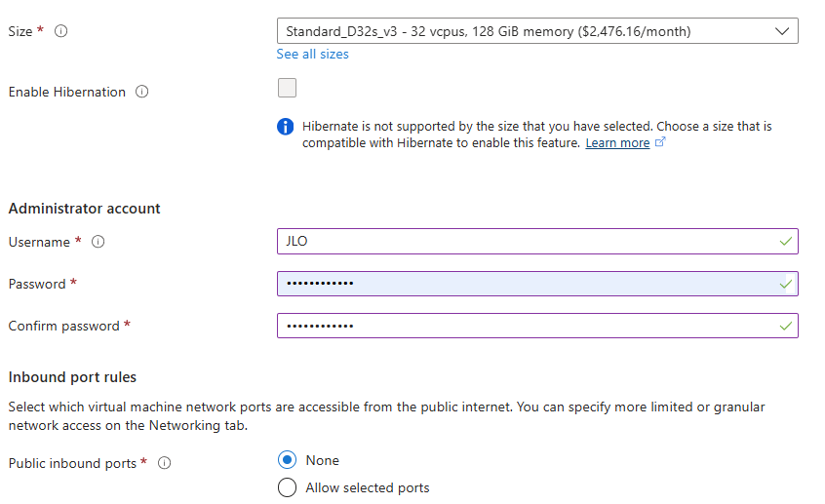Click the Administrator account heading

coord(84,209)
